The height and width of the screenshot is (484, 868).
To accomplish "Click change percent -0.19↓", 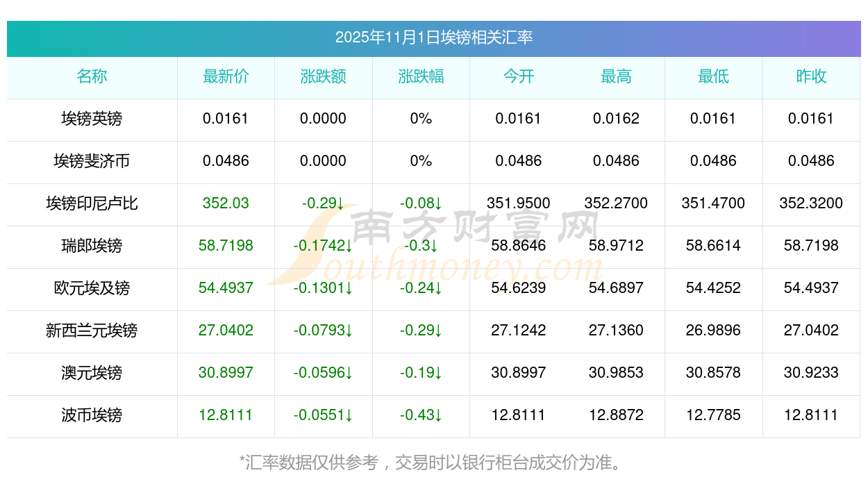I will (x=421, y=373).
